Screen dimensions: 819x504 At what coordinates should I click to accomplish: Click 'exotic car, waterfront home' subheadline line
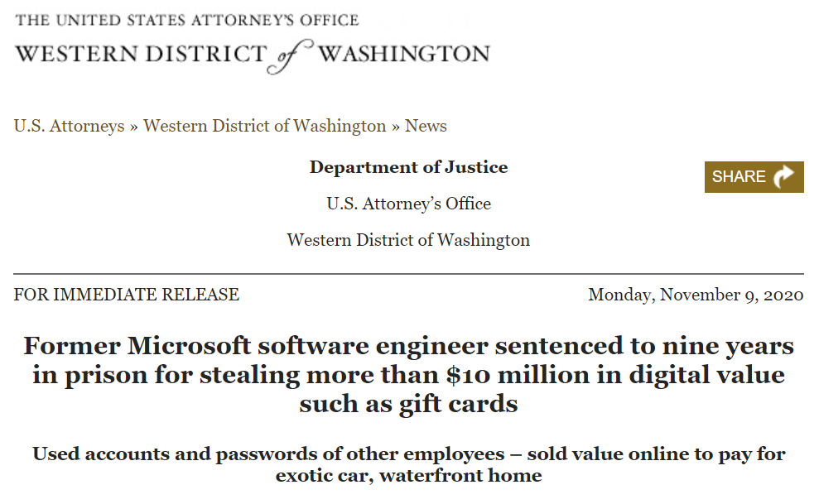[409, 476]
